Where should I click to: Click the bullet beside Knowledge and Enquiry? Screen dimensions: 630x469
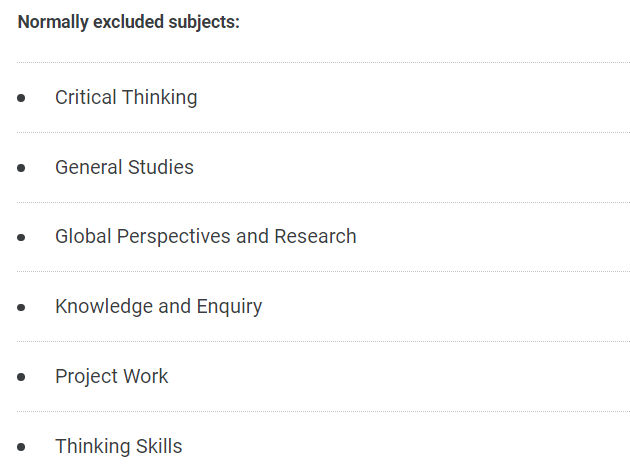tap(21, 307)
